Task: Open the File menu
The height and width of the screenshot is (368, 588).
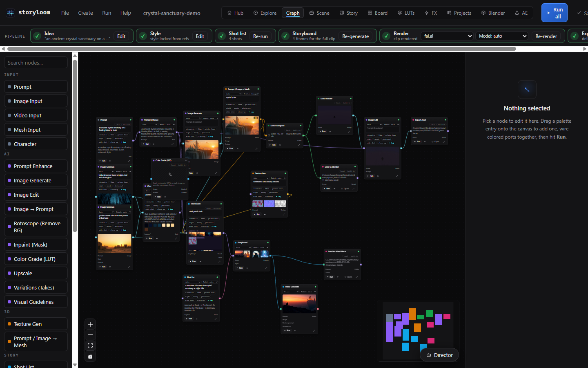Action: coord(65,13)
